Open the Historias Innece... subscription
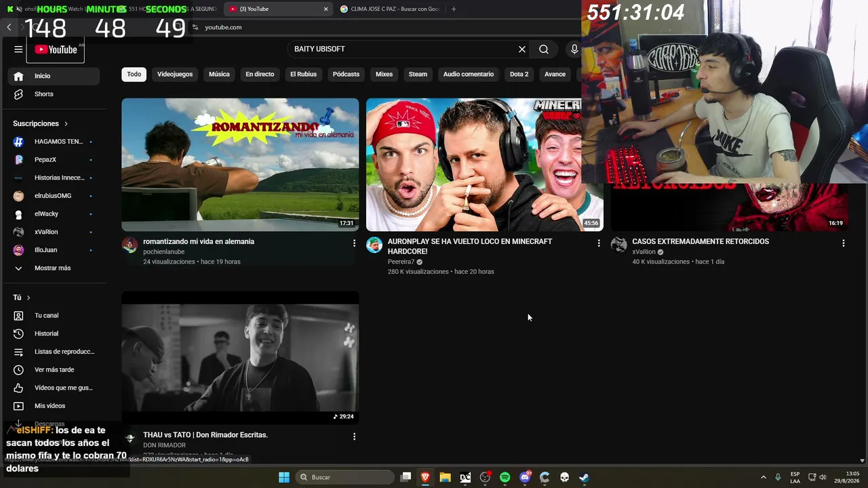 click(x=54, y=178)
